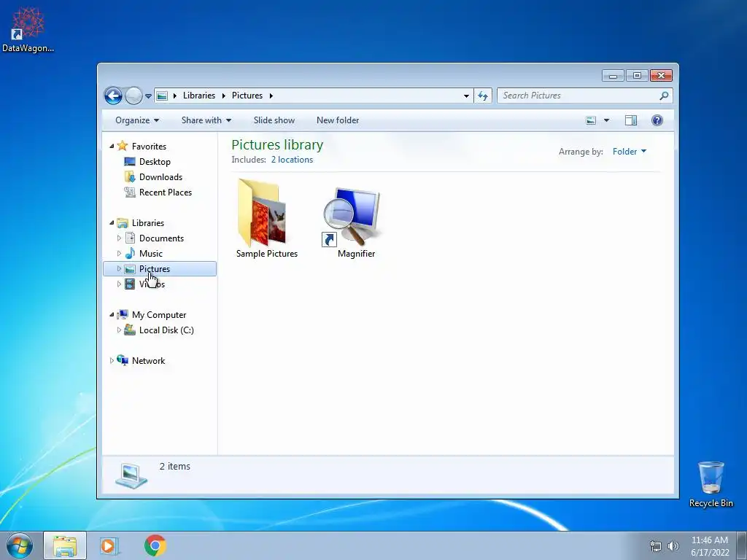Screen dimensions: 747x560
Task: Open the address bar history dropdown
Action: 466,96
